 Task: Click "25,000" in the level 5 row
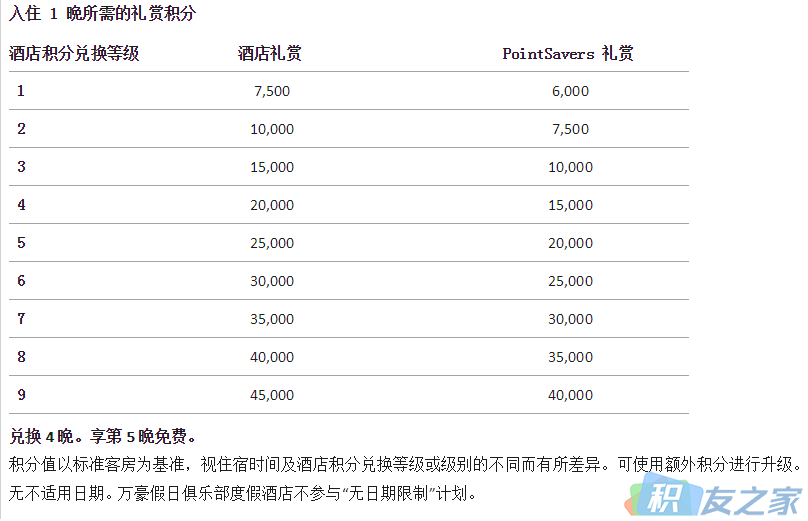point(272,243)
